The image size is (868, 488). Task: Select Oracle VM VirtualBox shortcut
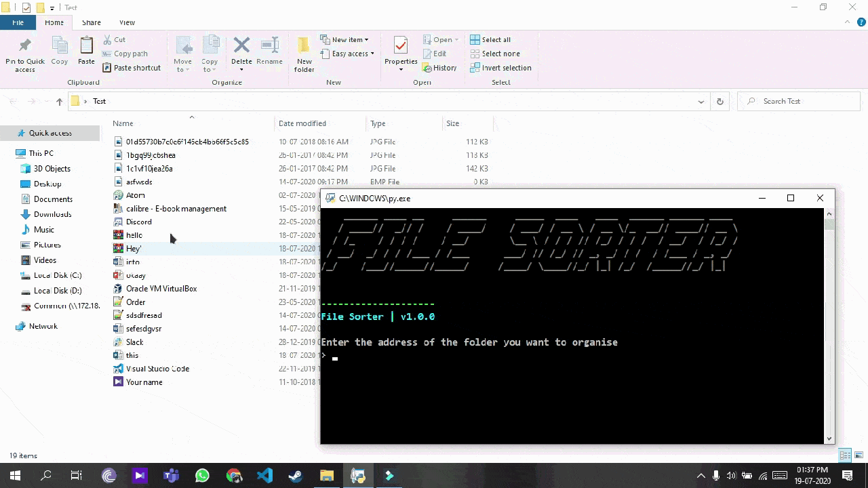click(161, 289)
